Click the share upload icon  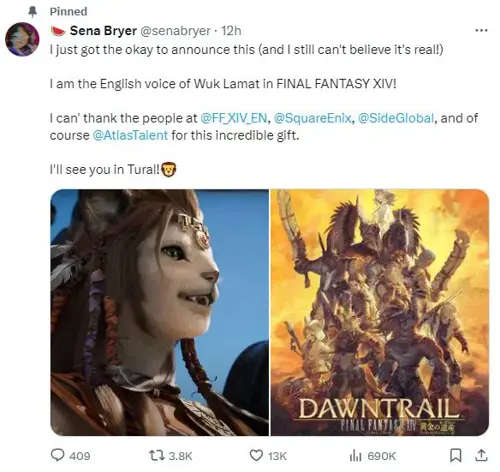(481, 455)
